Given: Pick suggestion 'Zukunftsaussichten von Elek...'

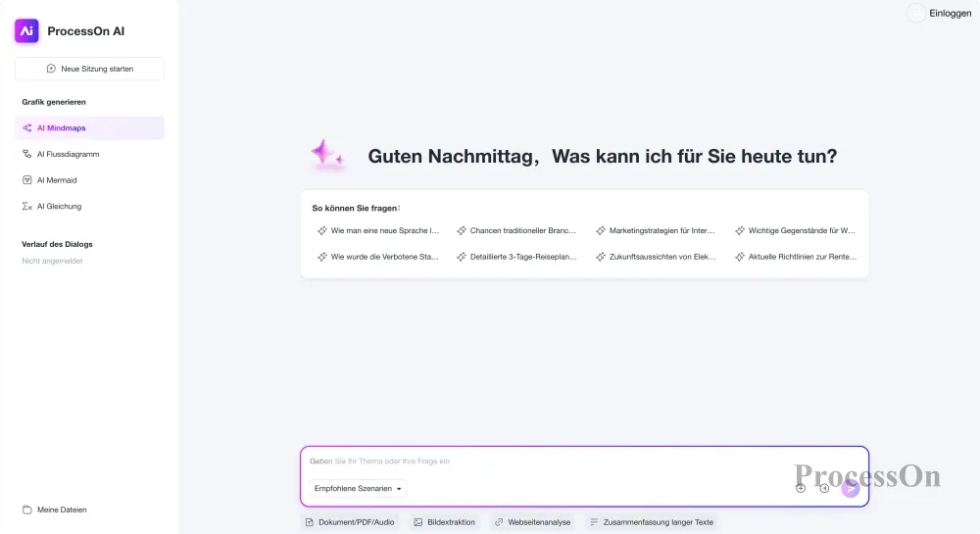Looking at the screenshot, I should (x=656, y=257).
